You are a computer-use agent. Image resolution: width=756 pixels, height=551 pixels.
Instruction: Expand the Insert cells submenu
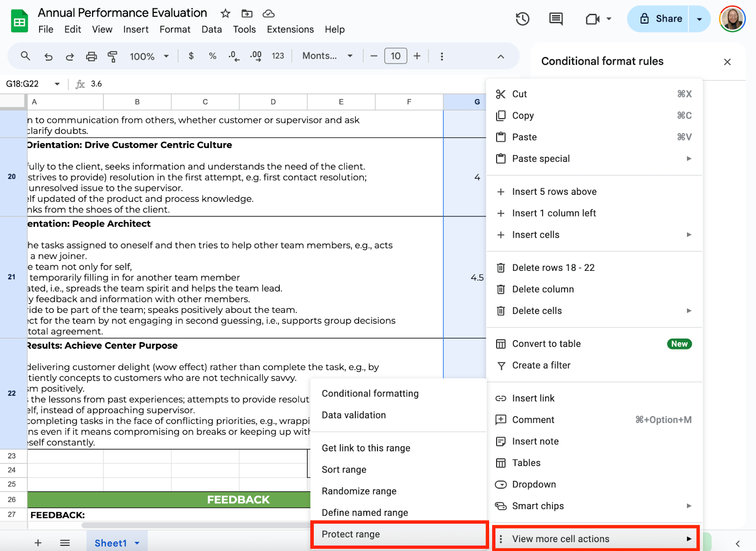point(689,235)
